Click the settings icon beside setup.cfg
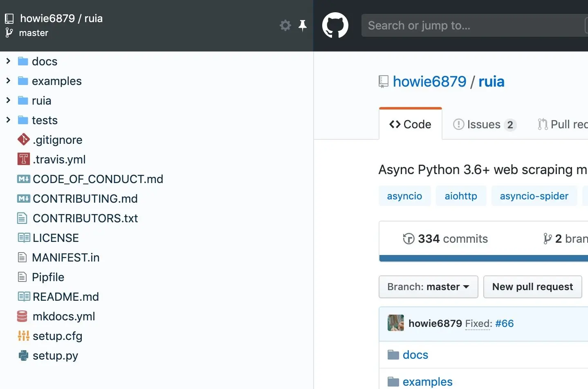This screenshot has width=588, height=389. coord(23,336)
